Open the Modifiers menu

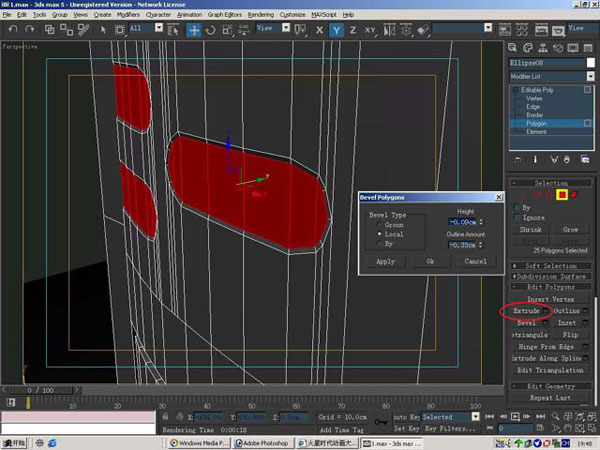click(128, 16)
